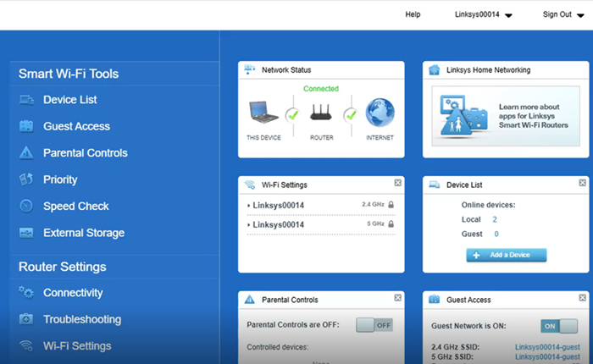The image size is (593, 364).
Task: Select Priority in the sidebar
Action: coord(60,179)
